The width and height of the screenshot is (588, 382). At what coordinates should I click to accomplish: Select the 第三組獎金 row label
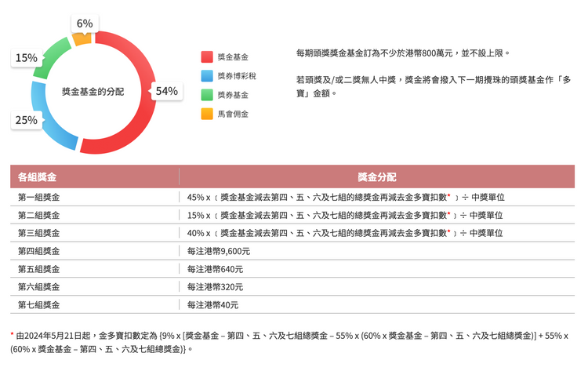[38, 233]
